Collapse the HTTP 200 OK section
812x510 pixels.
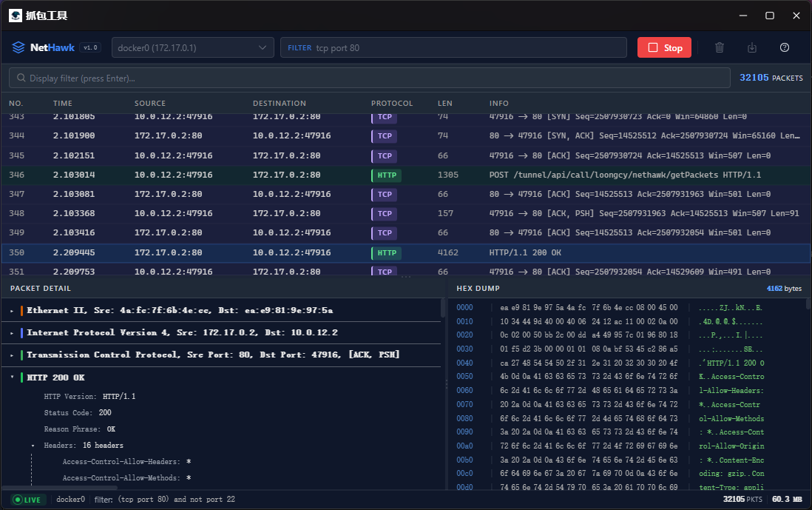(12, 378)
